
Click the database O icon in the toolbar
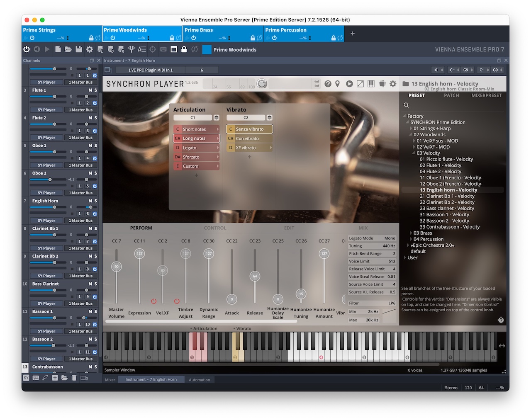tap(110, 49)
